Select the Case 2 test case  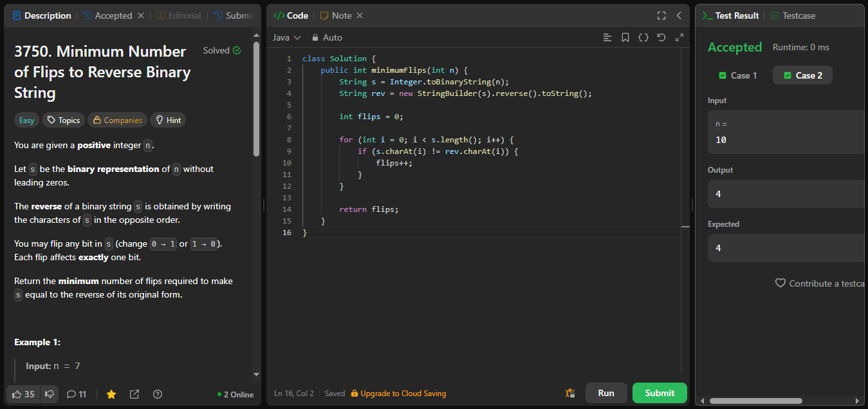click(802, 75)
